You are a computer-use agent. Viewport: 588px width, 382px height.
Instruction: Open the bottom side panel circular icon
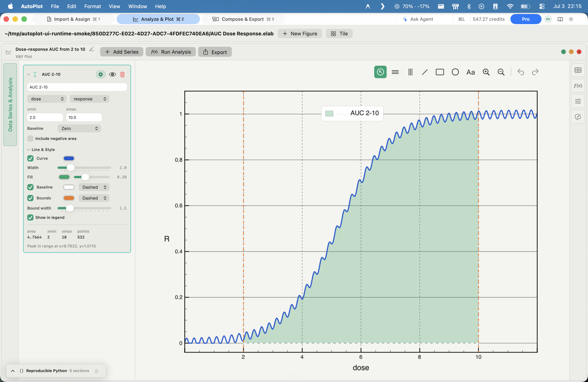pos(578,117)
